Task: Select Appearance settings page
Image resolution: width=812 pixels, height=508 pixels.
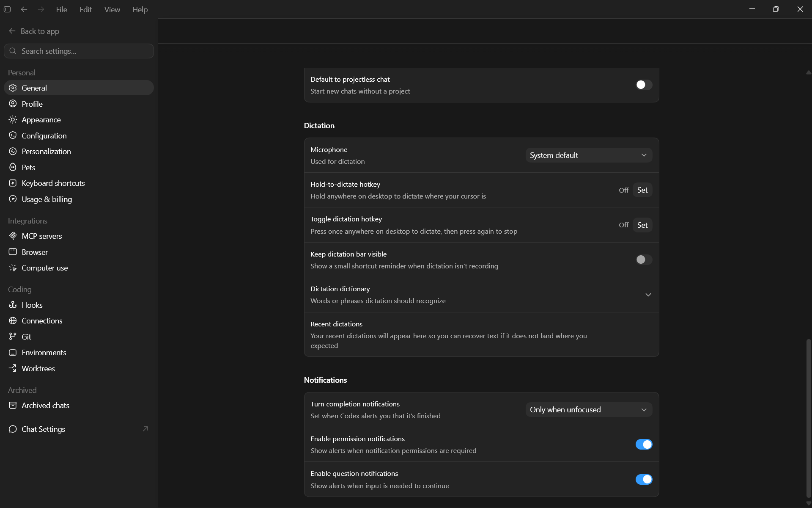Action: [79, 120]
